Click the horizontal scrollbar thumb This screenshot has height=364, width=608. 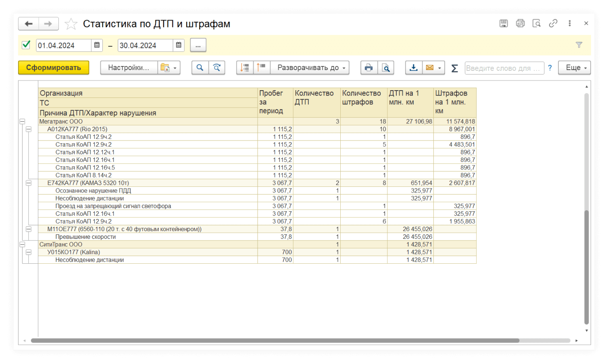275,341
